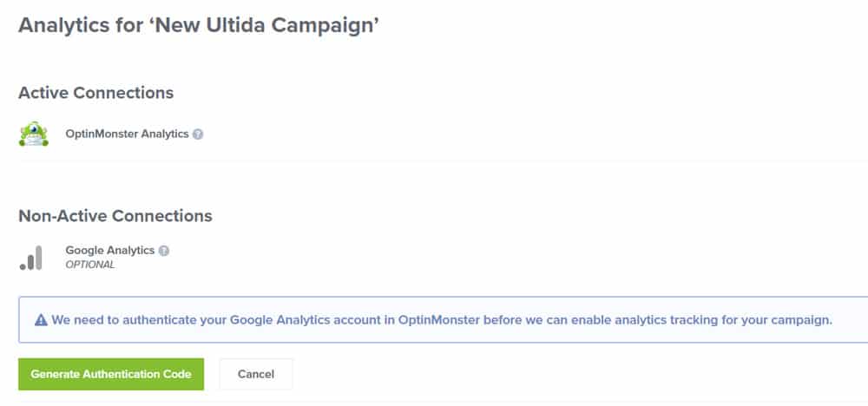Open help tooltip next to Google Analytics
The height and width of the screenshot is (406, 868).
click(164, 251)
